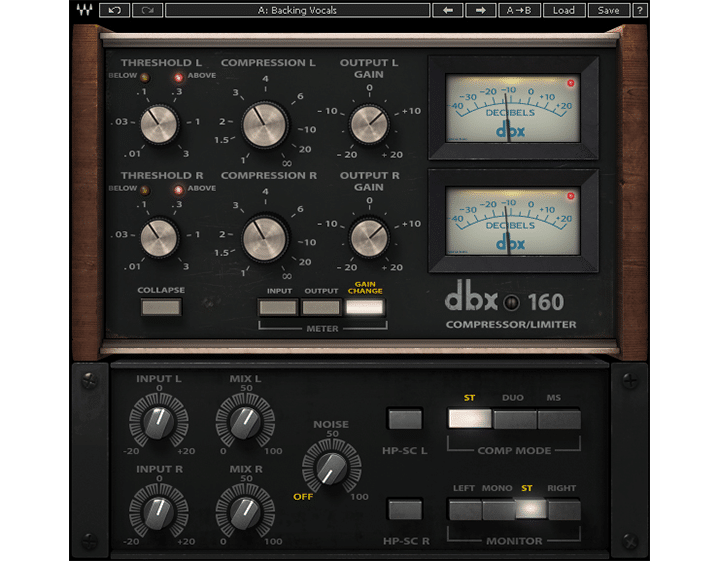Go to next preset with right arrow
The width and height of the screenshot is (720, 561).
(481, 10)
